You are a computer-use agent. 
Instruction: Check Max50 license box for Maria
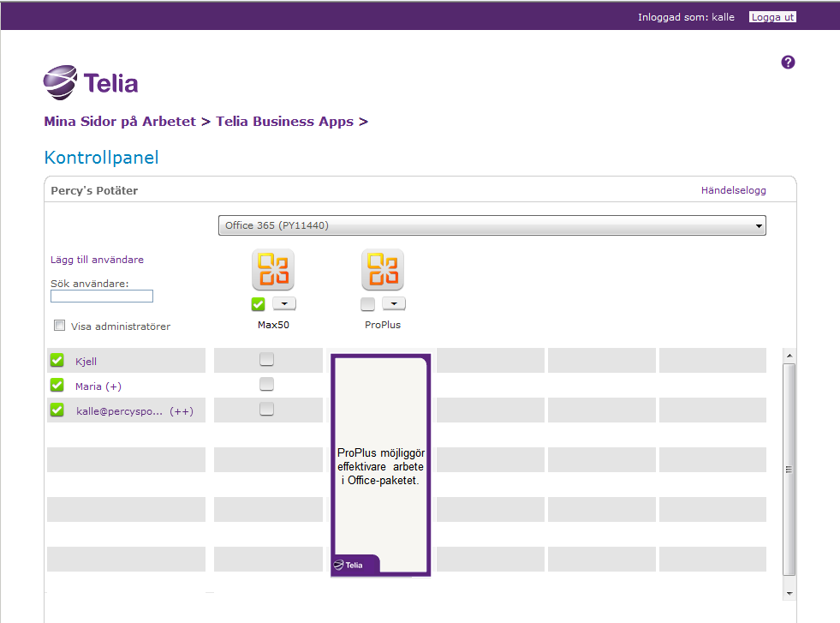[267, 384]
